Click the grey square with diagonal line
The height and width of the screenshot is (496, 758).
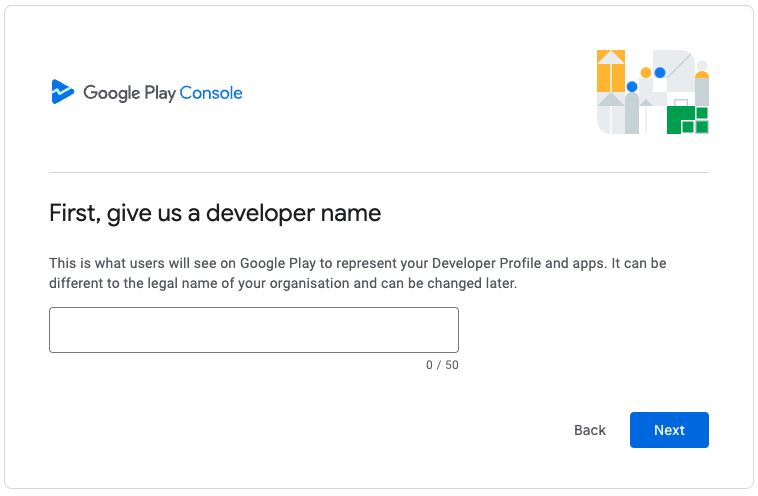[x=674, y=71]
